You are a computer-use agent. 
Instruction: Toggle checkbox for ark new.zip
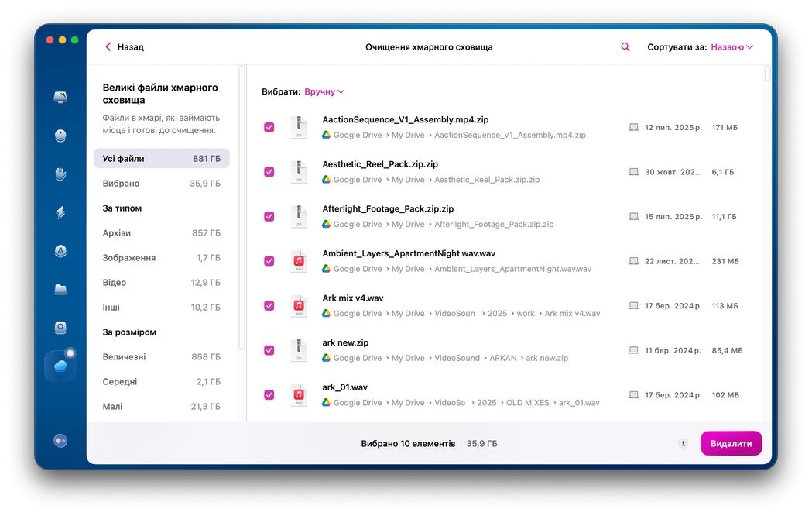pos(269,350)
